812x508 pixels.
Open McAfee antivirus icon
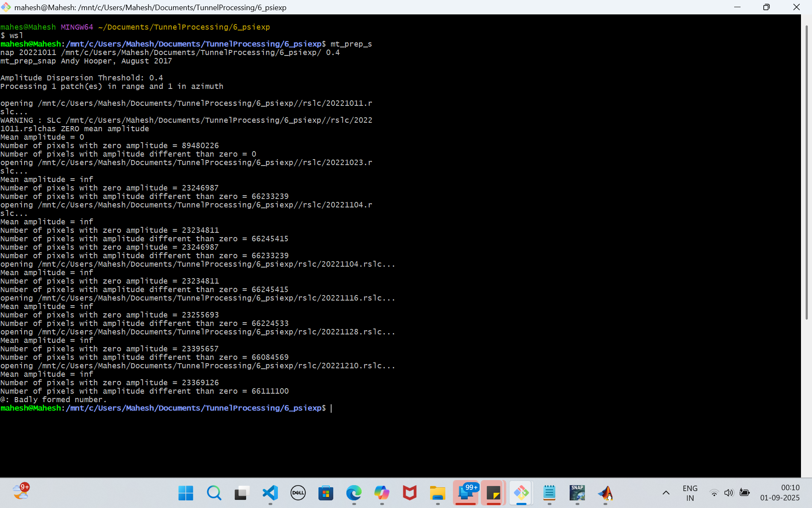tap(410, 493)
